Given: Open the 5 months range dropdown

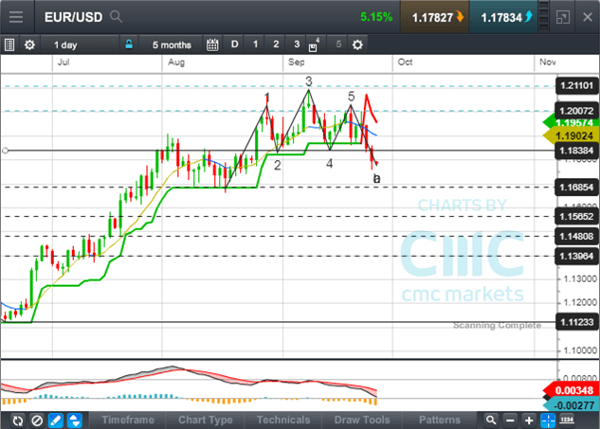Looking at the screenshot, I should (169, 45).
